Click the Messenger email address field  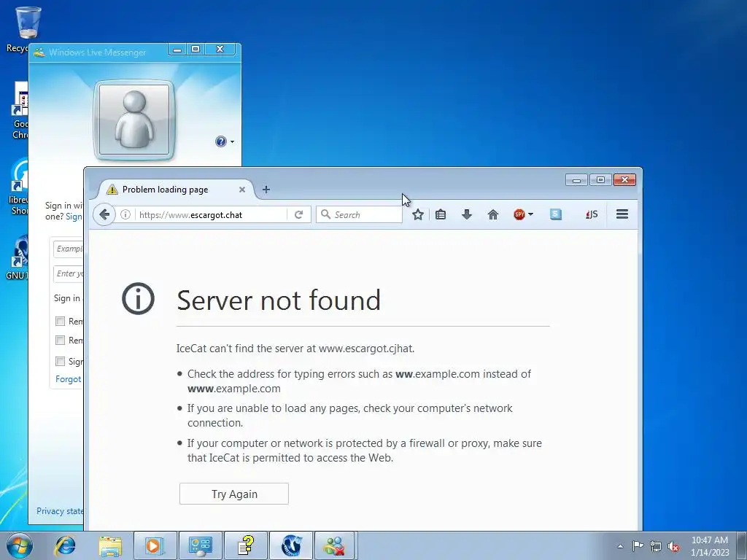point(69,249)
